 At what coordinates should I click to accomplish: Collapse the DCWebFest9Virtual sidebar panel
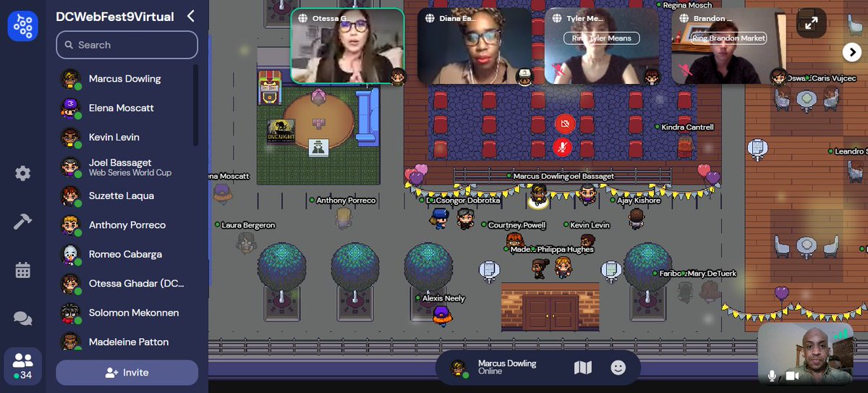click(x=191, y=16)
